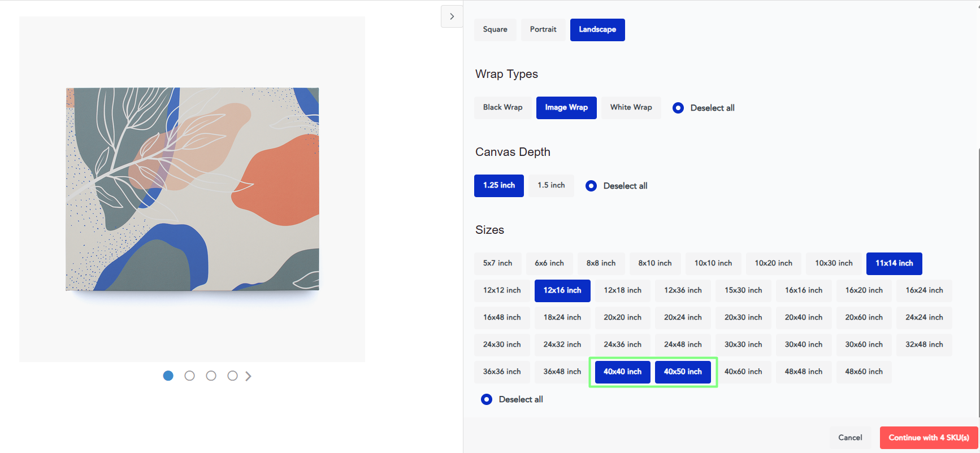The height and width of the screenshot is (453, 980).
Task: Collapse the preview panel with chevron arrow
Action: pyautogui.click(x=452, y=16)
